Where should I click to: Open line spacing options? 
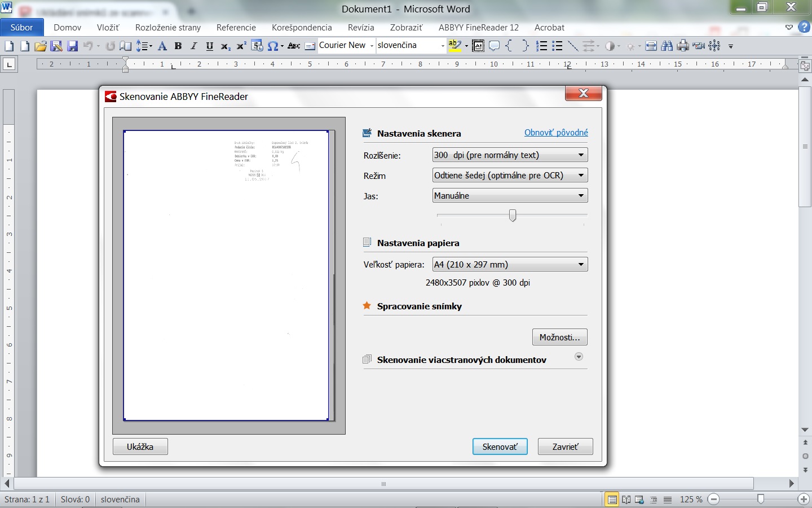(x=144, y=46)
